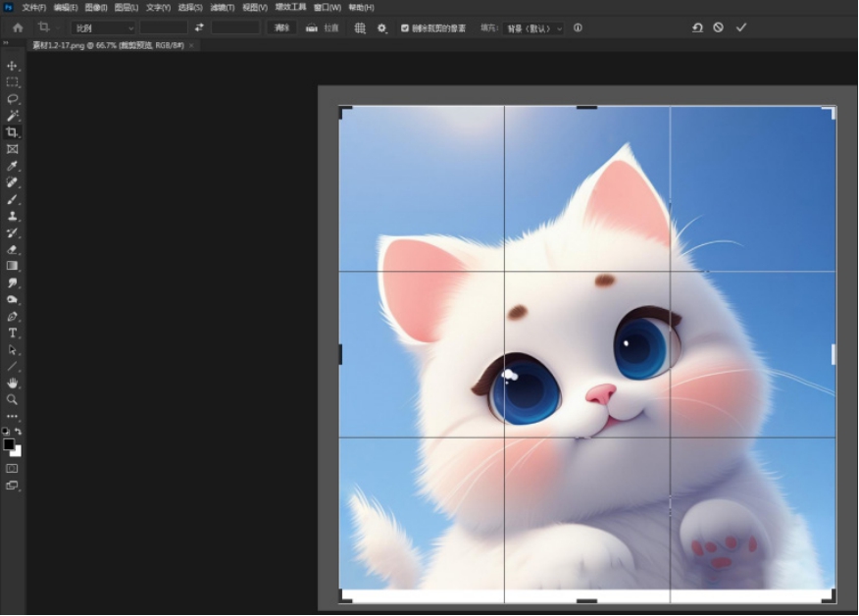Open the crop ratio preset dropdown
The height and width of the screenshot is (616, 859).
103,28
